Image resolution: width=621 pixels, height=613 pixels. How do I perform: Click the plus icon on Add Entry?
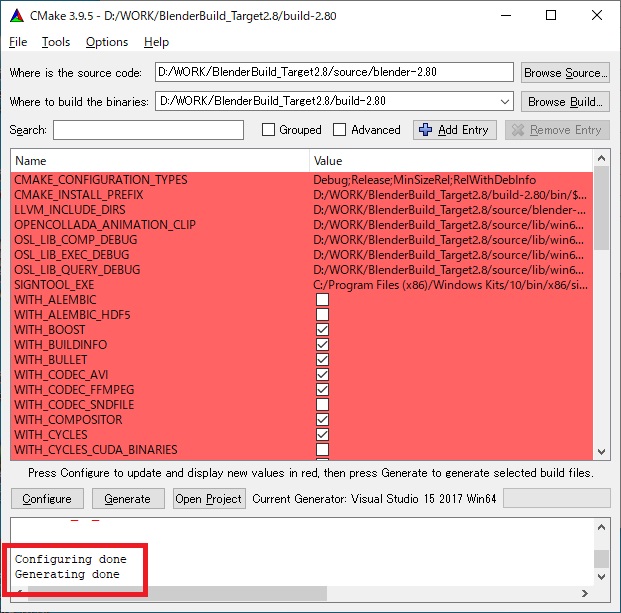[x=425, y=129]
